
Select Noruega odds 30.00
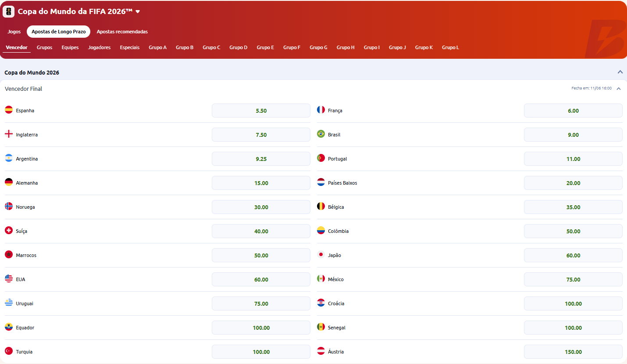pos(261,207)
